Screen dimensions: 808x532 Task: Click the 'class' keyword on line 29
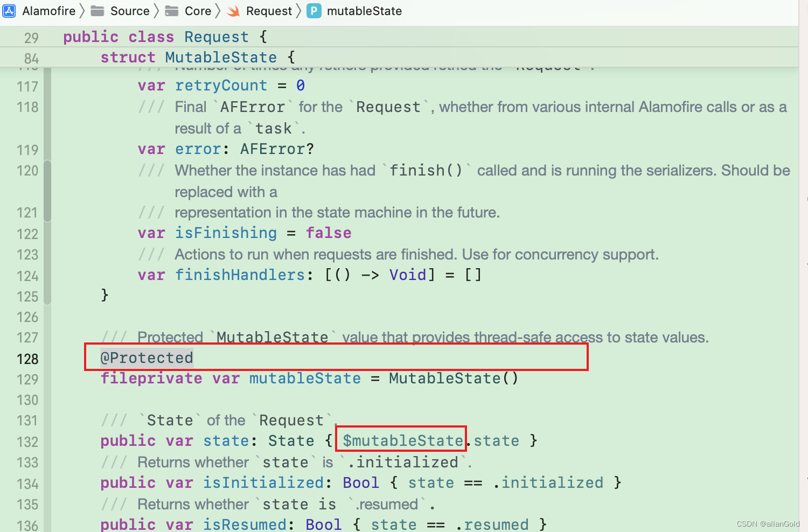pyautogui.click(x=151, y=37)
